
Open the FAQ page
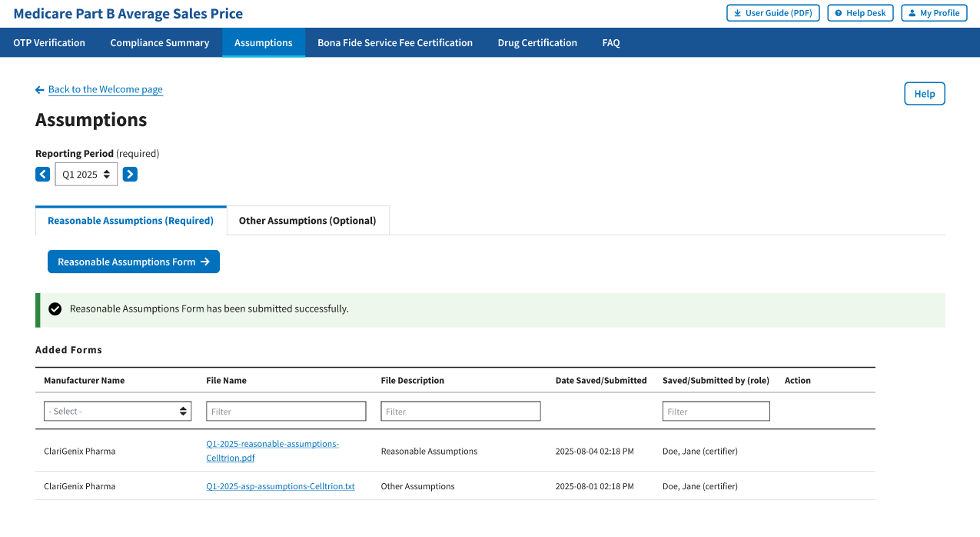point(611,43)
